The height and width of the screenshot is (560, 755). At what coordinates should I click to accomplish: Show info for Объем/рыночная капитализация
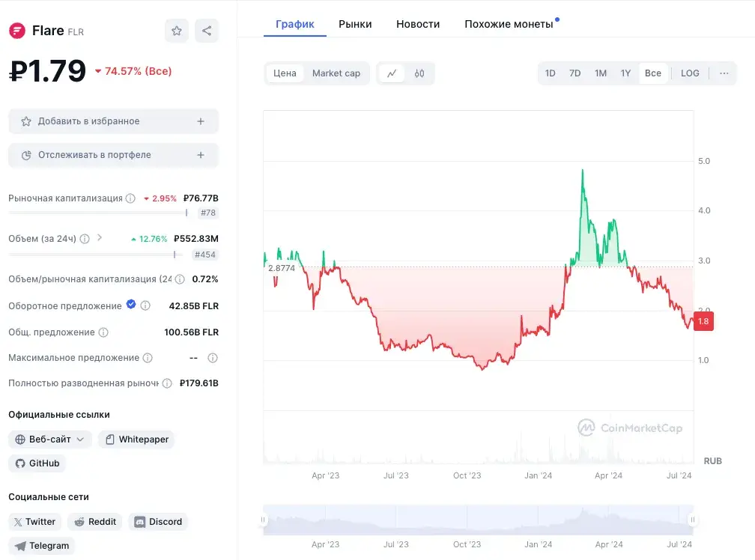[180, 279]
